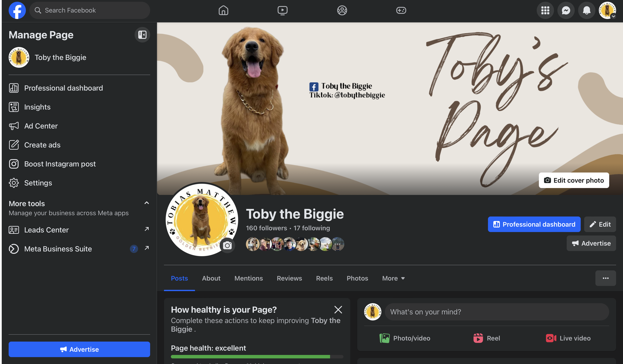This screenshot has height=364, width=623.
Task: Open the account profile menu avatar
Action: point(607,10)
